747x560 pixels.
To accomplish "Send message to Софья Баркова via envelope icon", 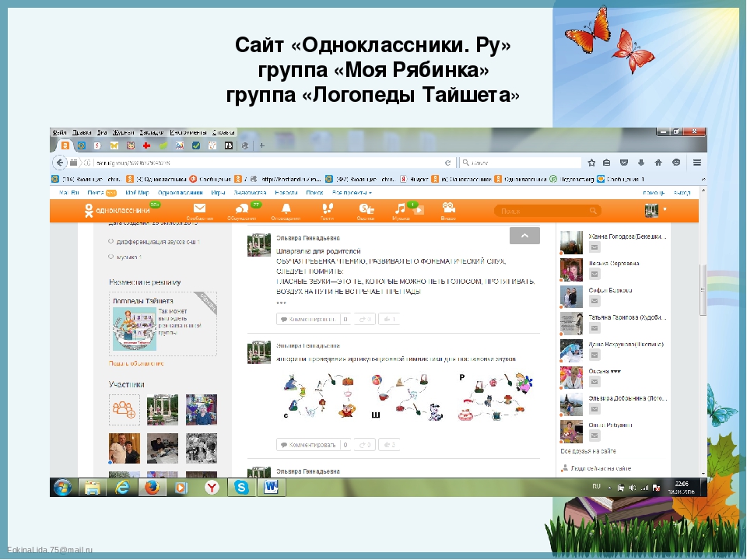I will [x=594, y=301].
